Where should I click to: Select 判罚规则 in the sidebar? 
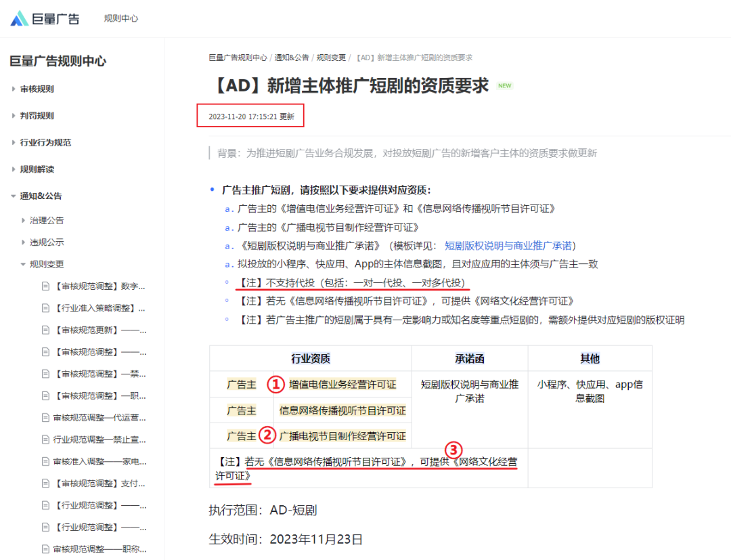tap(37, 116)
